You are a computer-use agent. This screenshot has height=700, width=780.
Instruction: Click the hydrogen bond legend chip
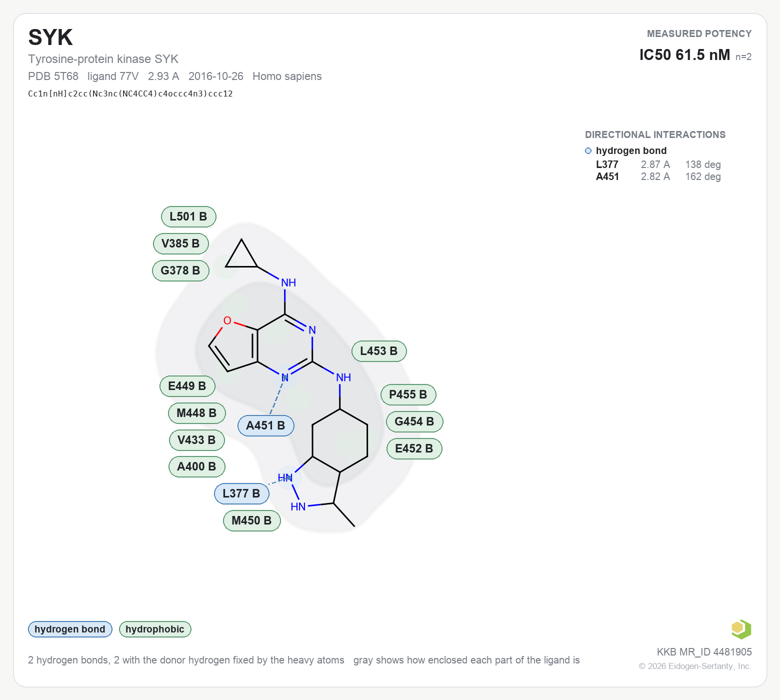(x=70, y=629)
